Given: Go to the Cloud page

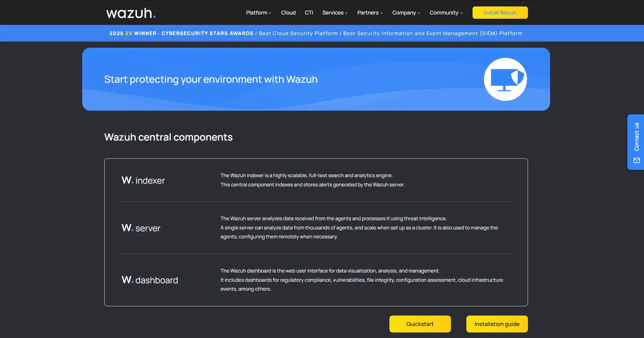Looking at the screenshot, I should pyautogui.click(x=288, y=13).
